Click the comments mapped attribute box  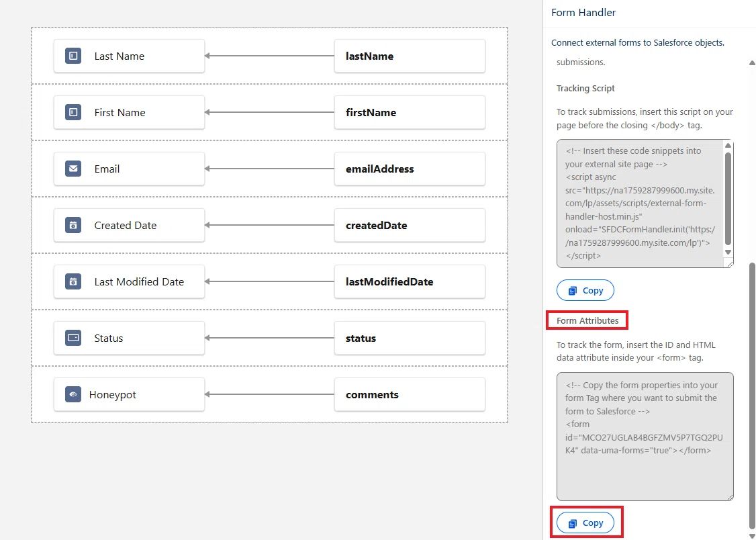click(x=410, y=394)
